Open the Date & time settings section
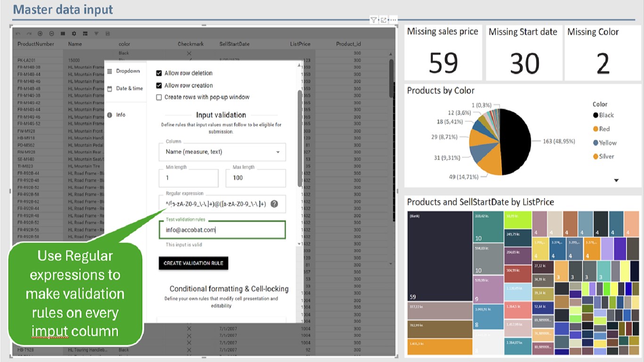Screen dimensions: 644x362 coord(125,89)
